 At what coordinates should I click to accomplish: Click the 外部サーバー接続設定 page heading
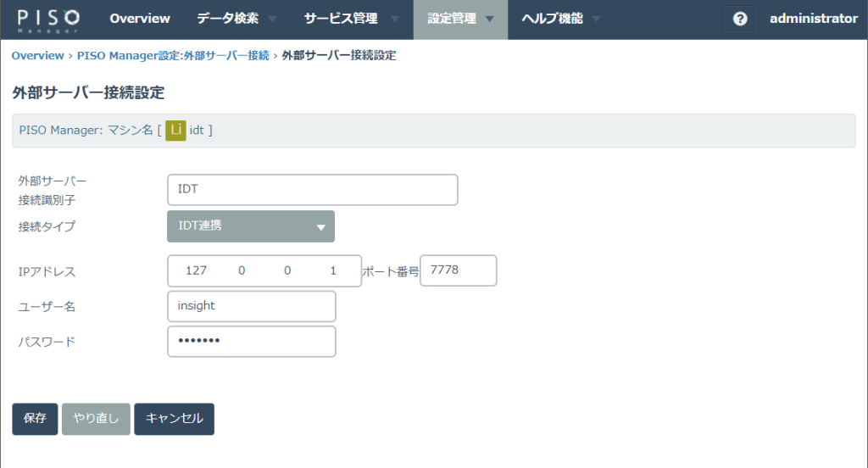click(88, 92)
